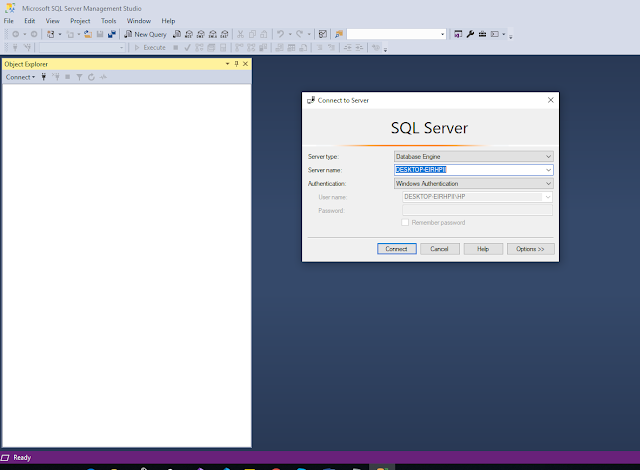Click the Toolbox icon in toolbar
640x470 pixels.
[x=482, y=34]
